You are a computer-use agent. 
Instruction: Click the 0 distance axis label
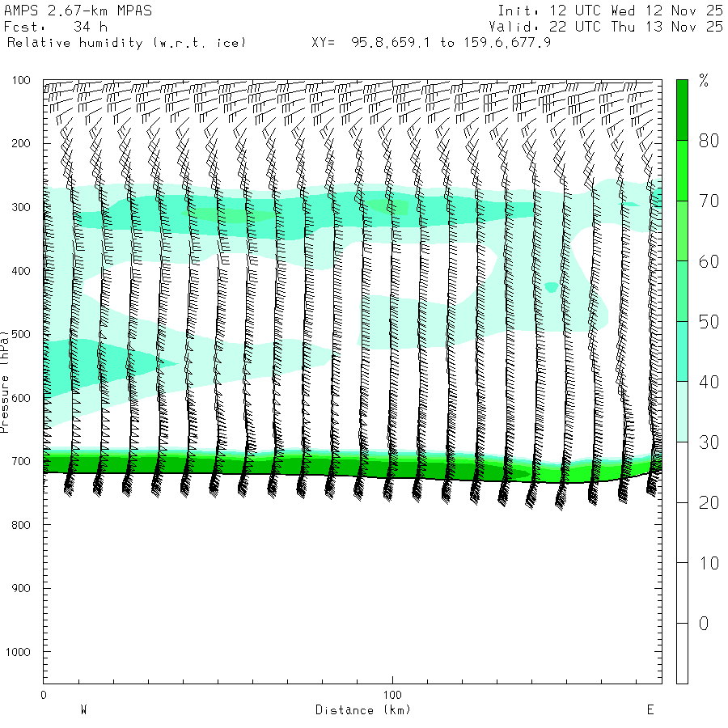coord(44,695)
